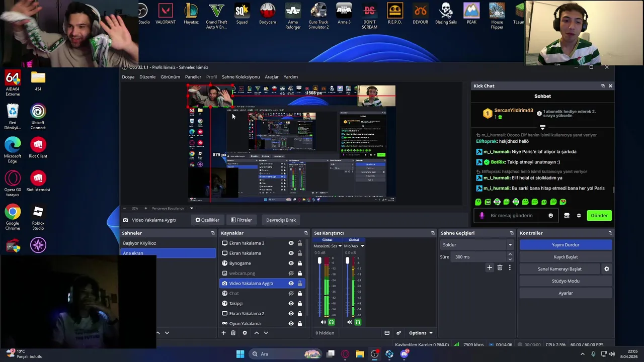Screen dimensions: 644x362
Task: Undock the Sahneler panel
Action: [x=213, y=233]
